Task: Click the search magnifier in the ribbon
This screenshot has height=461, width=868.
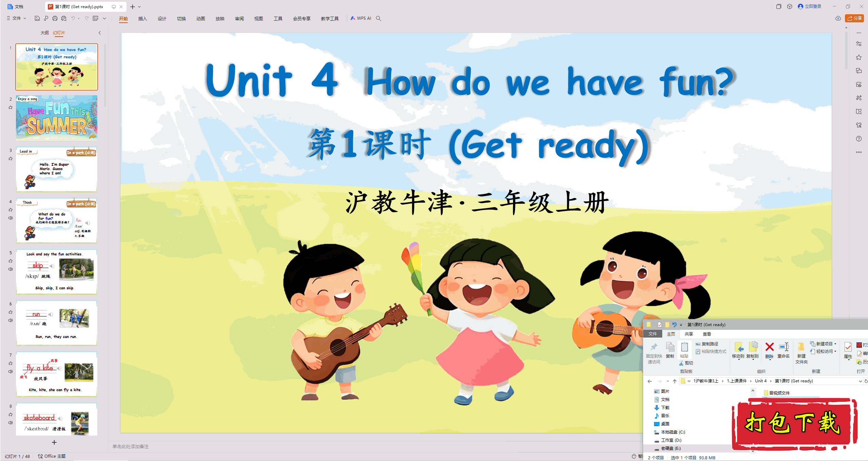Action: click(x=379, y=18)
